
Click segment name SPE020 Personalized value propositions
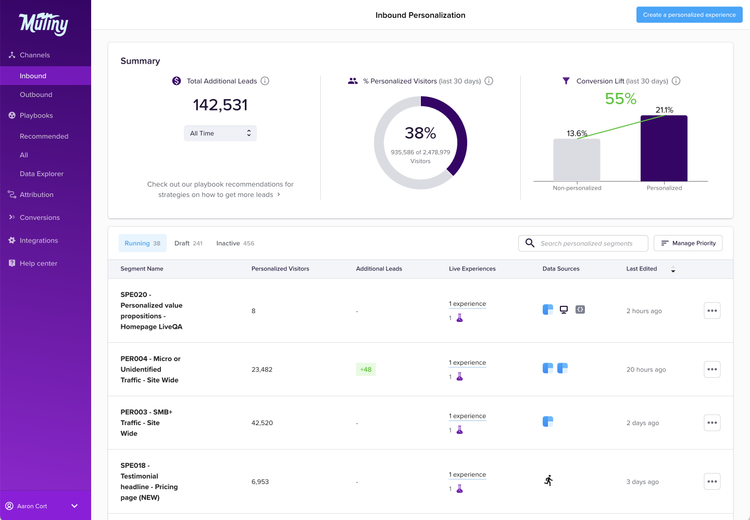pyautogui.click(x=152, y=310)
